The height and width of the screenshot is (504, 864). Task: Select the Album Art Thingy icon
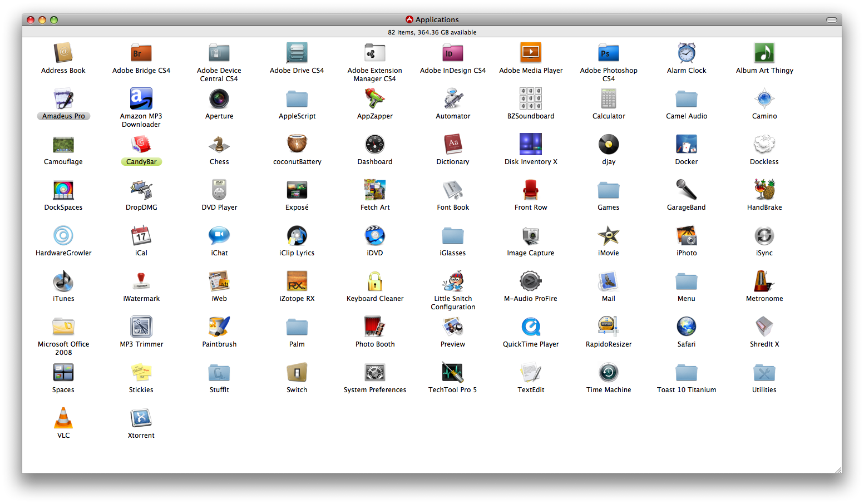coord(764,53)
